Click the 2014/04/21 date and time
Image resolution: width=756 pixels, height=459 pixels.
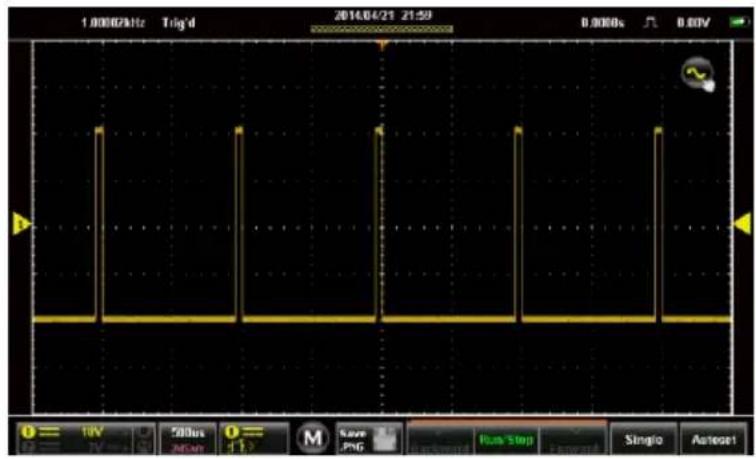click(x=383, y=15)
